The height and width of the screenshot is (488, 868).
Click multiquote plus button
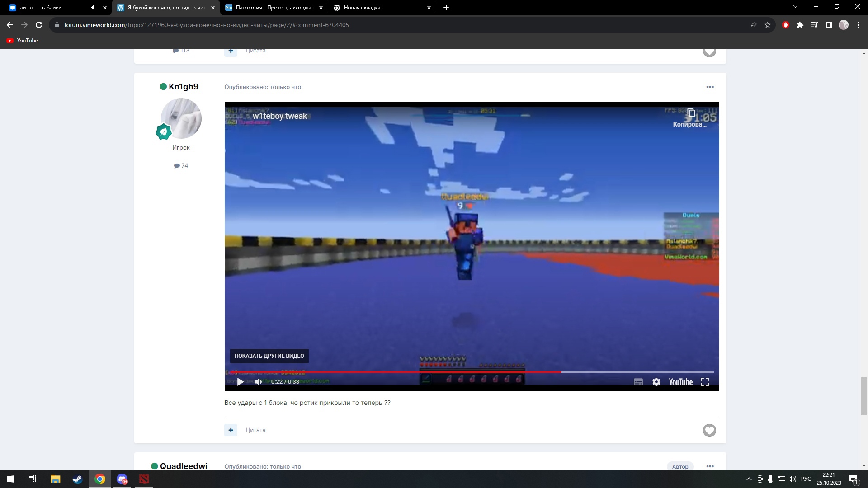[231, 430]
